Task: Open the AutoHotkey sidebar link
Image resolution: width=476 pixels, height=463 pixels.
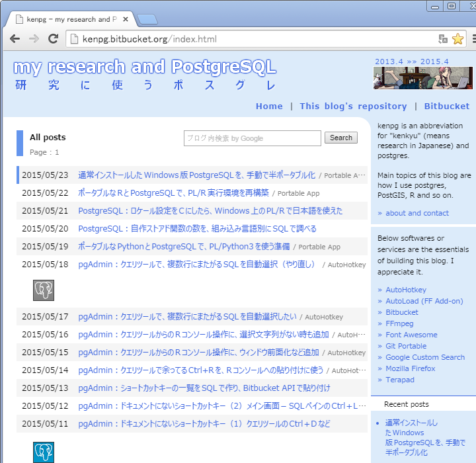Action: tap(406, 290)
